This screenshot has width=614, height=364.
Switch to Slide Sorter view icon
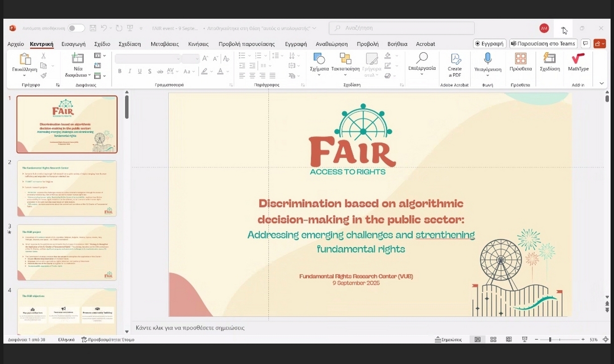pos(493,340)
